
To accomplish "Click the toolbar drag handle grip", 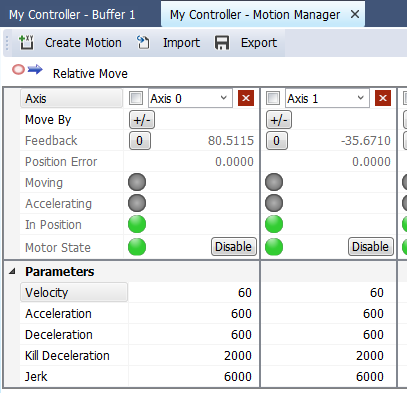I will [7, 43].
